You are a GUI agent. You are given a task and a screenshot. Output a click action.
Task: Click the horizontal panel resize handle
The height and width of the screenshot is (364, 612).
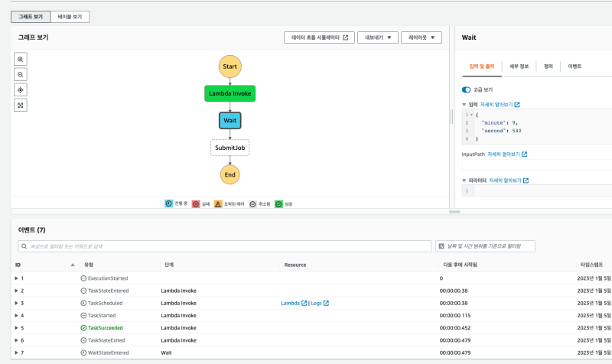tap(454, 212)
